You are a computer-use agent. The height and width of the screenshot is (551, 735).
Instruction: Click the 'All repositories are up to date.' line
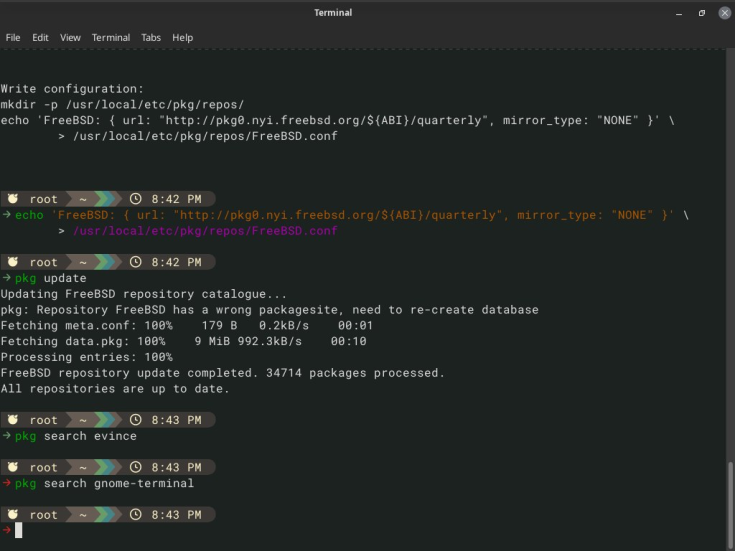click(115, 389)
